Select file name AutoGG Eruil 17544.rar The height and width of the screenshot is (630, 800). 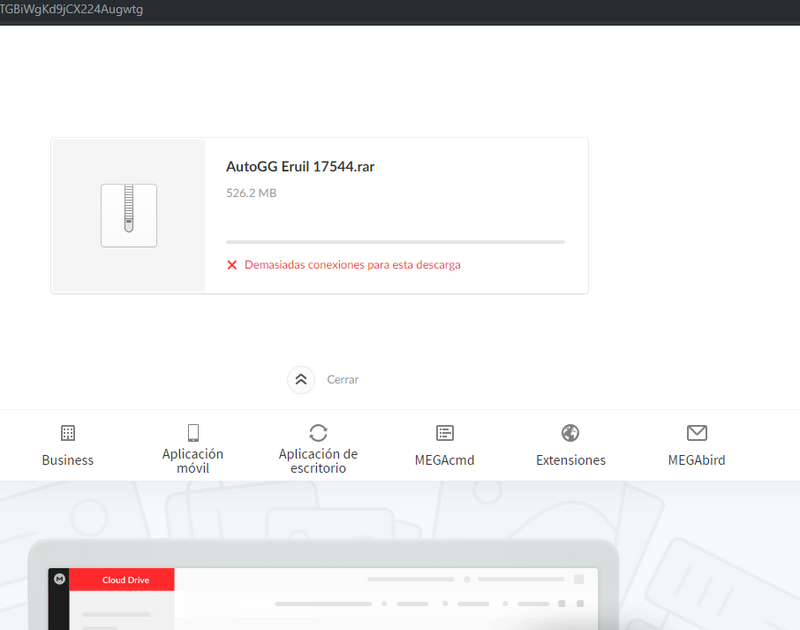(x=300, y=167)
